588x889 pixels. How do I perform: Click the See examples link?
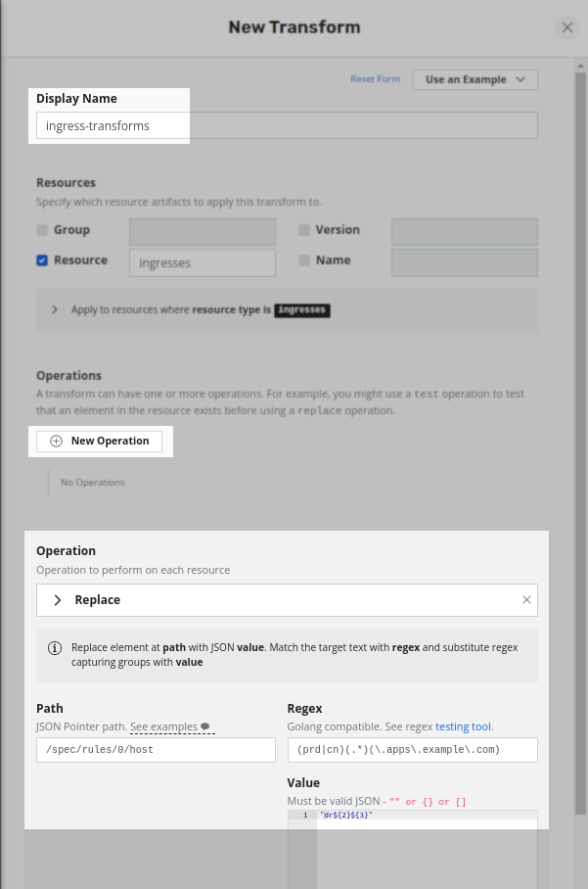[163, 726]
